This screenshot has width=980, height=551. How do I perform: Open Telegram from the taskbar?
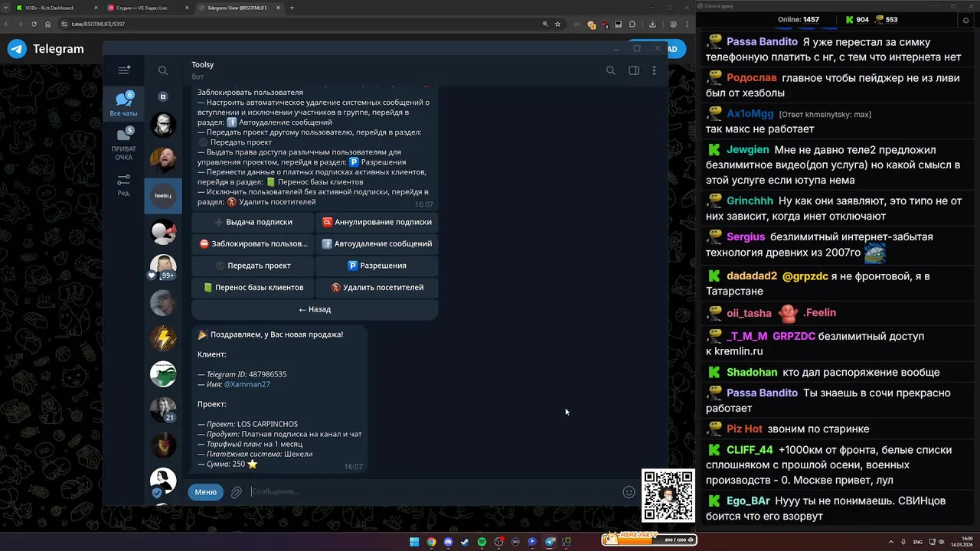tap(549, 542)
